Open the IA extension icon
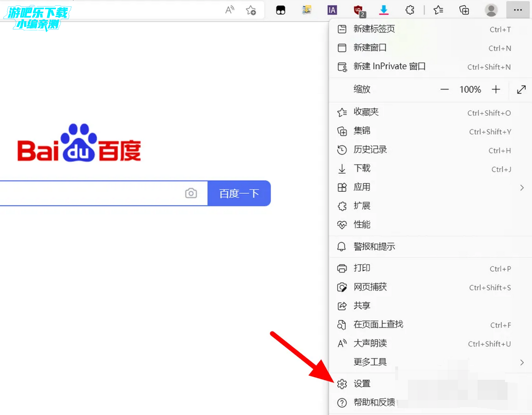This screenshot has width=532, height=415. [x=332, y=10]
